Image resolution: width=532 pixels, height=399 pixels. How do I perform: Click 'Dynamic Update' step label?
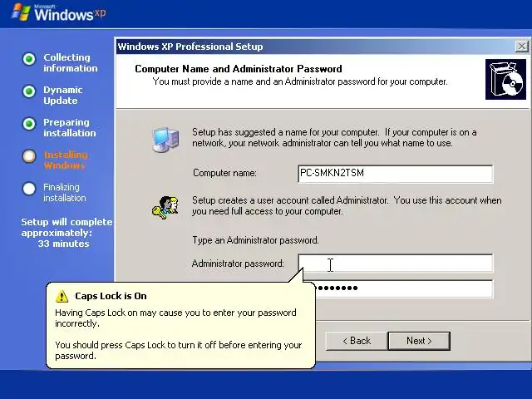coord(63,96)
